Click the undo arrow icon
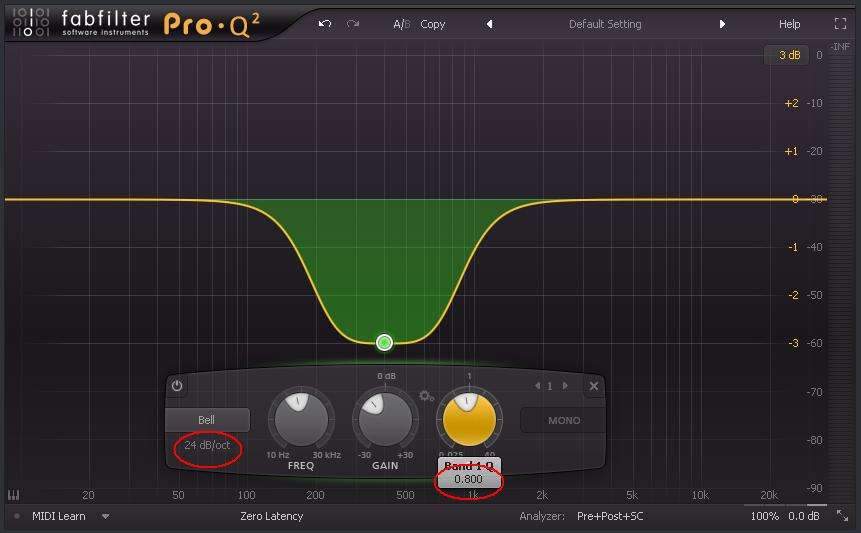The width and height of the screenshot is (861, 533). click(x=325, y=24)
